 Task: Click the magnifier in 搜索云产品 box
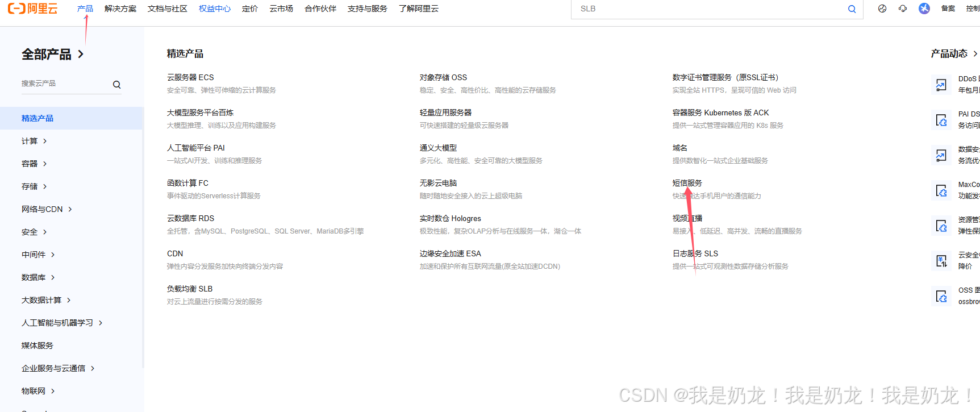[x=117, y=85]
